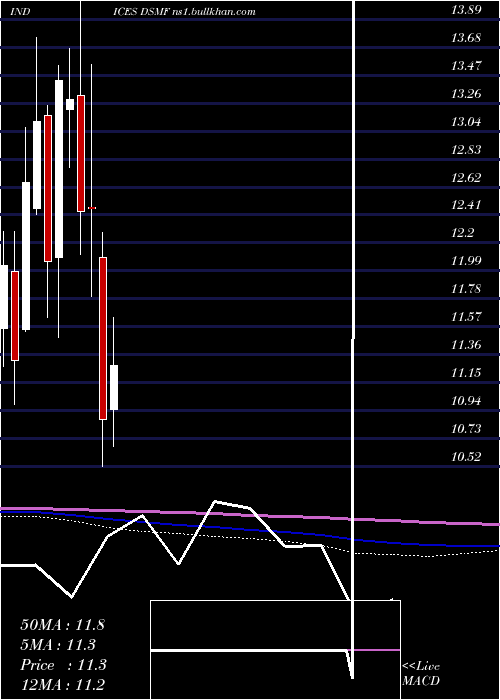Click the <<Live MACD label
The height and width of the screenshot is (700, 500).
421,674
